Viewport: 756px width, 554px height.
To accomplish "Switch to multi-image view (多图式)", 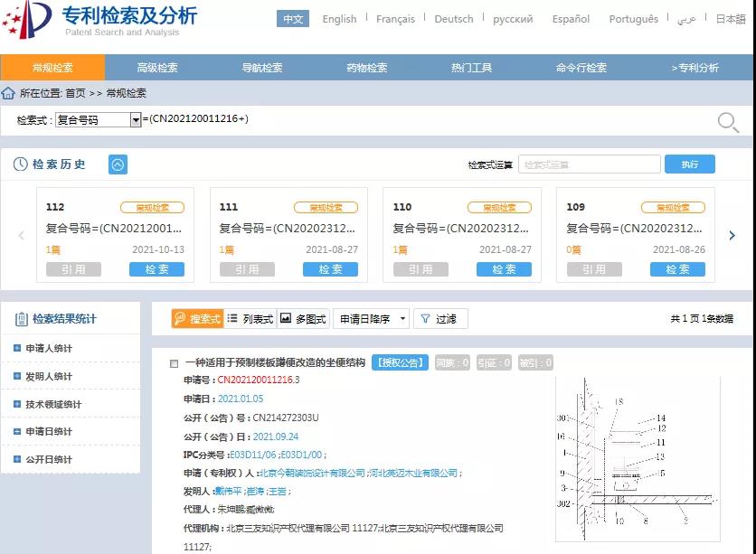I will point(303,319).
